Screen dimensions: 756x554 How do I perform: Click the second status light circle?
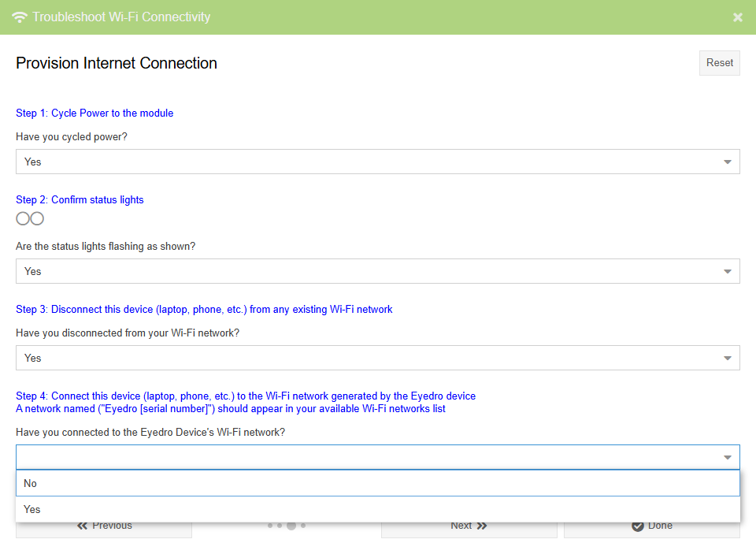pyautogui.click(x=36, y=218)
